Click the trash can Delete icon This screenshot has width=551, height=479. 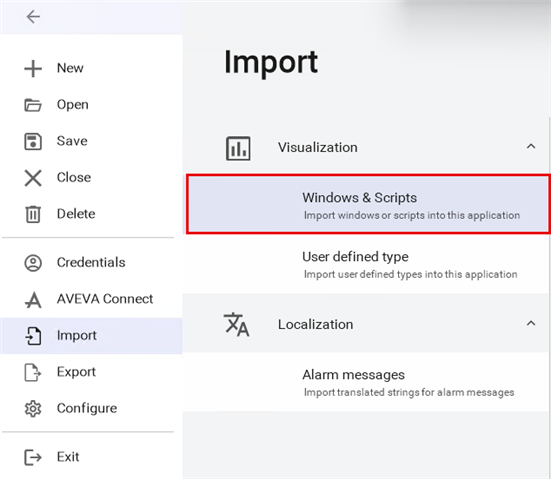point(33,214)
